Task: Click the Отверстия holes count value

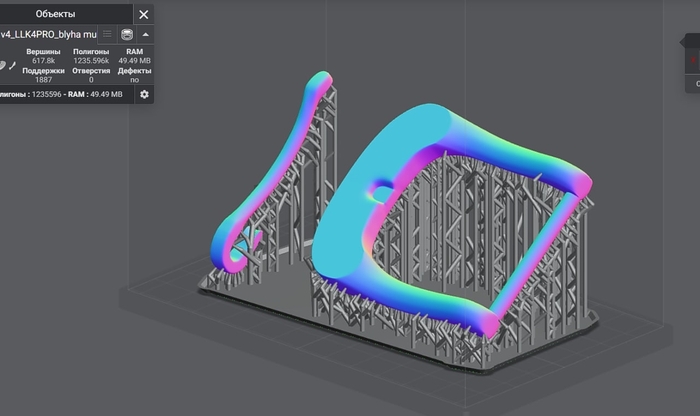Action: [x=90, y=80]
